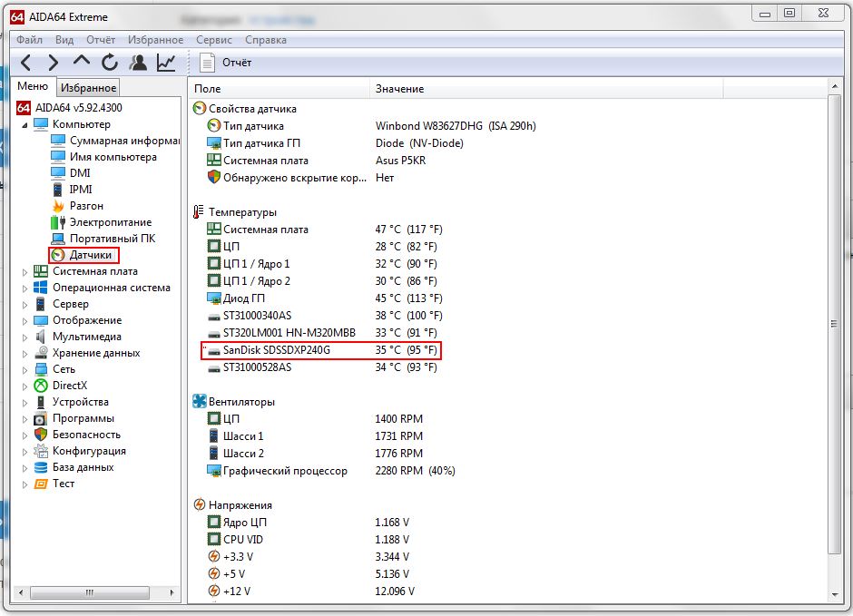Click the Xbox icon beside DirectX
Image resolution: width=853 pixels, height=616 pixels.
tap(41, 386)
